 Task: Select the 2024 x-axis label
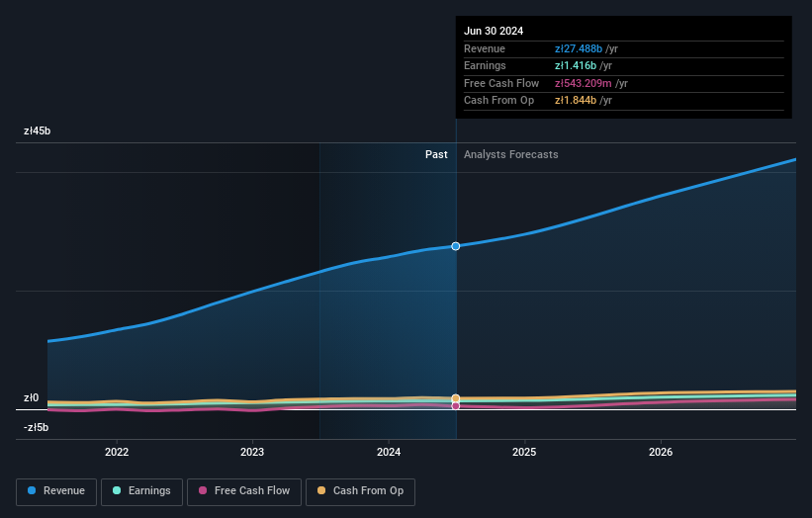[389, 452]
